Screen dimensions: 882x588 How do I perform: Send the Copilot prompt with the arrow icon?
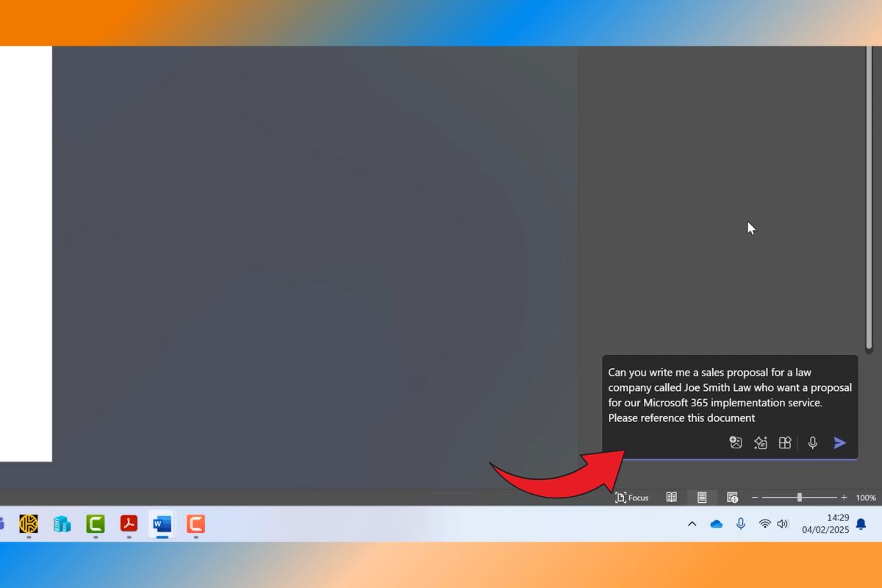click(x=839, y=442)
